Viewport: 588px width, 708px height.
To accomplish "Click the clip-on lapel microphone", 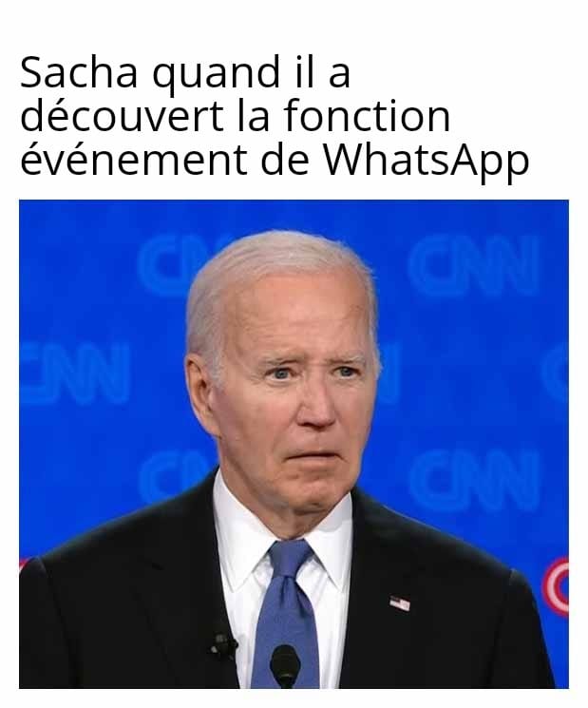I will [224, 645].
